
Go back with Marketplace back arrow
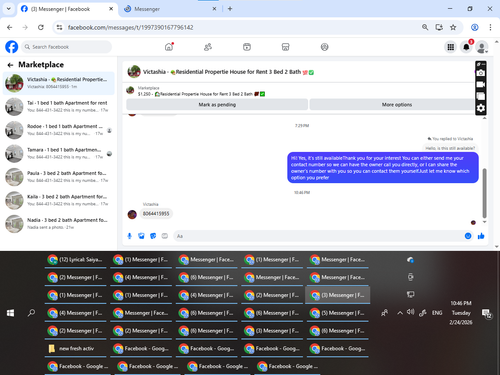point(10,65)
